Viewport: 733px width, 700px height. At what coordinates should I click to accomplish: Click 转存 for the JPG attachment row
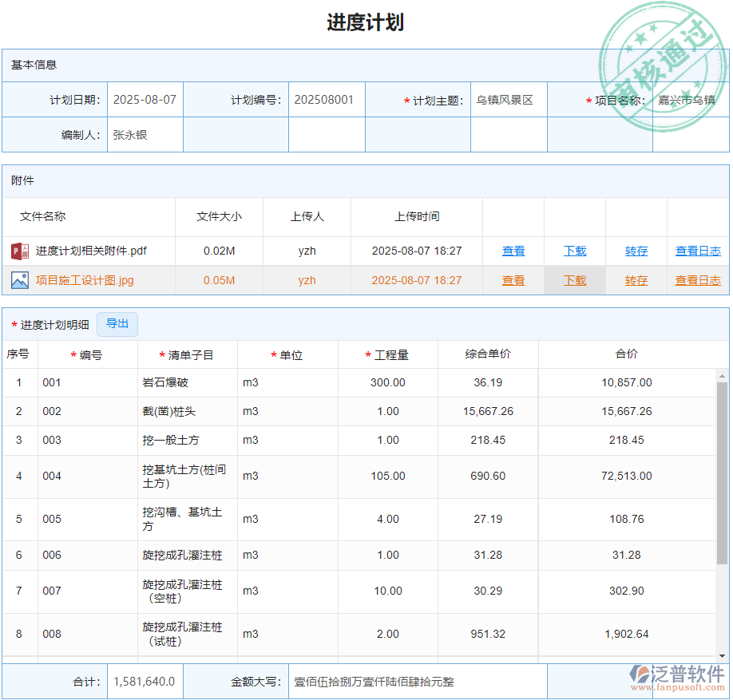[636, 280]
